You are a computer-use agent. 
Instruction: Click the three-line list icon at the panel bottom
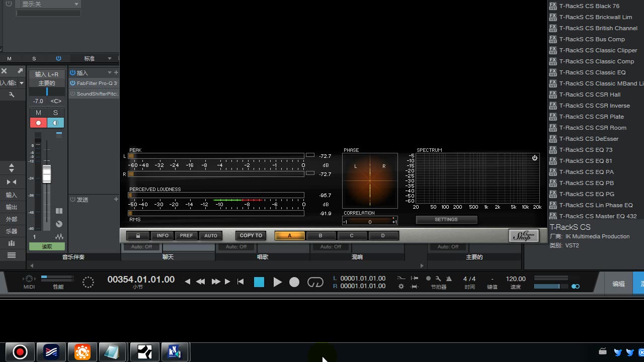12,255
